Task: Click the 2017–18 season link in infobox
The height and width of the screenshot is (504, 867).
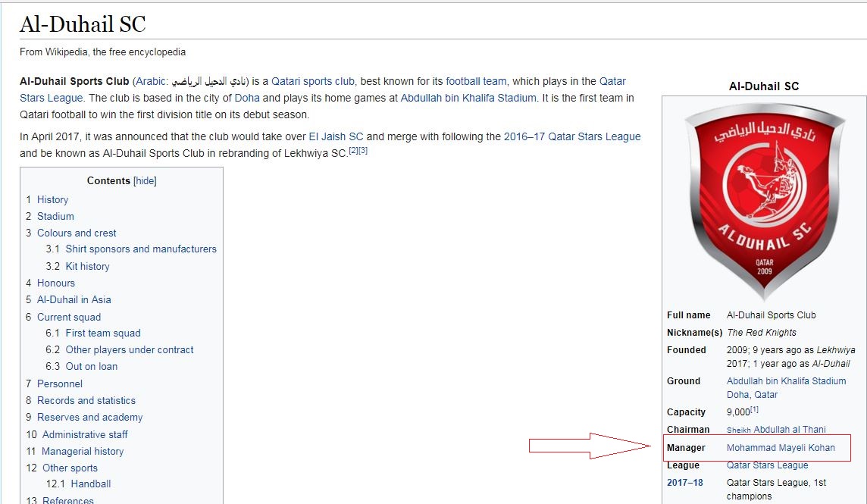Action: 684,483
